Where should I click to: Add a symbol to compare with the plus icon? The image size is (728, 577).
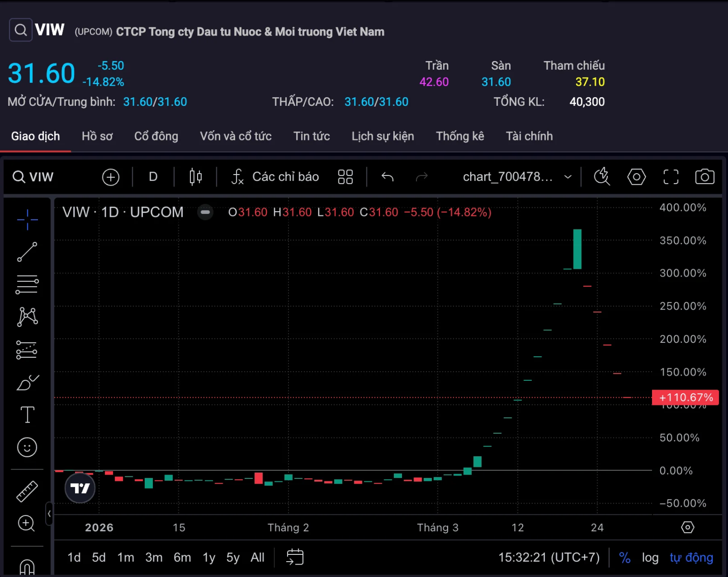tap(111, 177)
